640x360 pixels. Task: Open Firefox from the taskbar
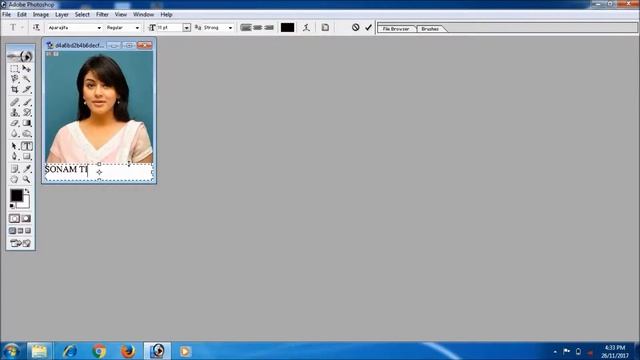(x=128, y=351)
